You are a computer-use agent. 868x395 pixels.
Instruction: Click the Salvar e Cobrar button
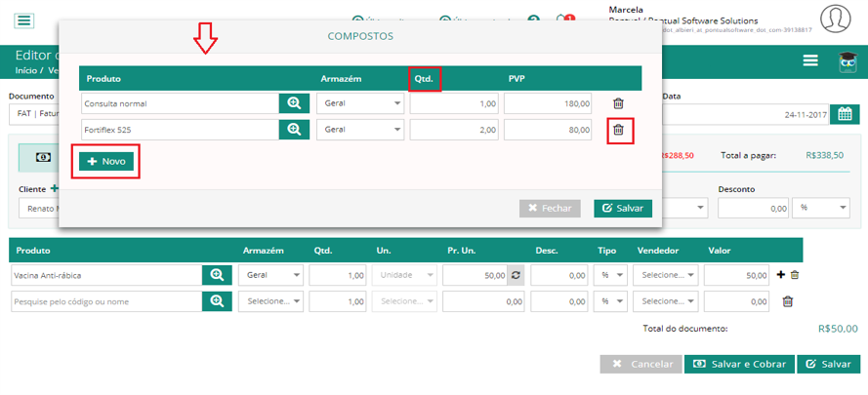pos(739,364)
